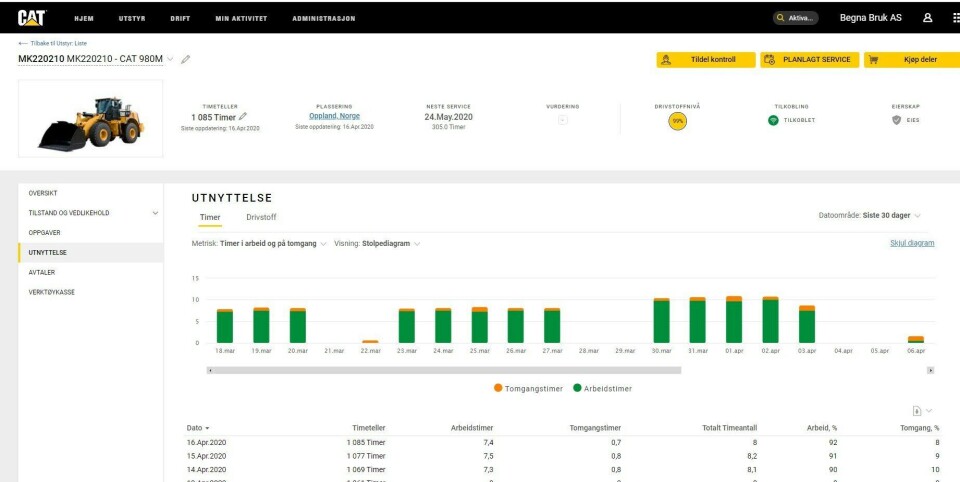Open the user profile icon
This screenshot has height=482, width=960.
pyautogui.click(x=927, y=18)
